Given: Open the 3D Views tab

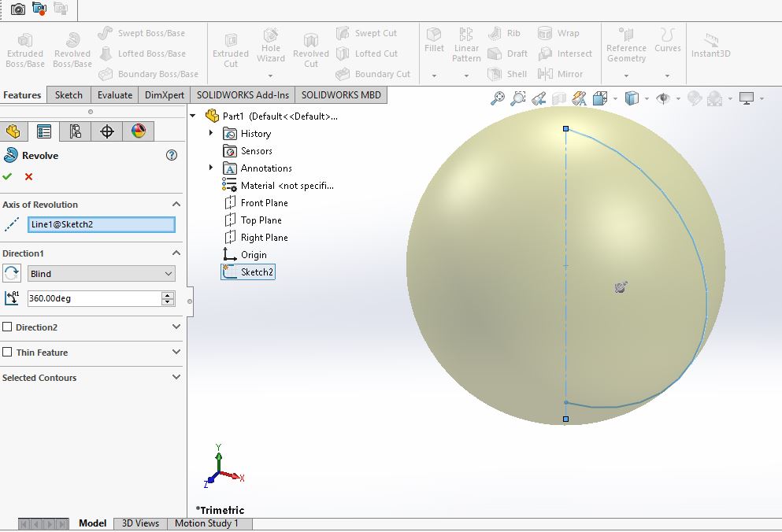Looking at the screenshot, I should coord(141,523).
